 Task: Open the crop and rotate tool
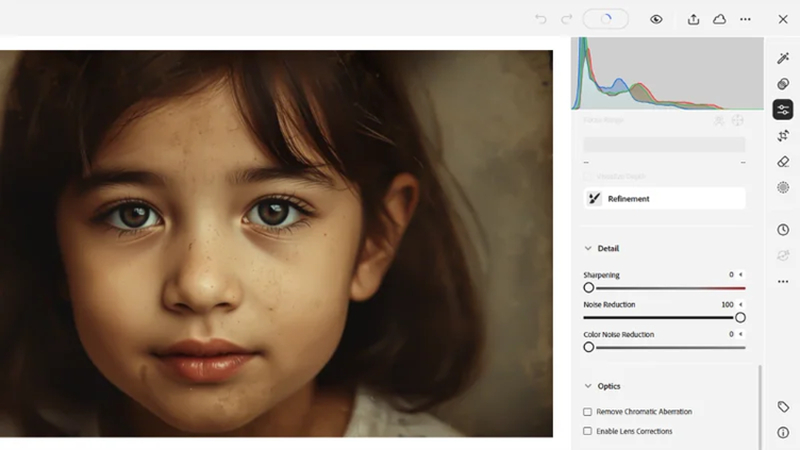(x=783, y=136)
